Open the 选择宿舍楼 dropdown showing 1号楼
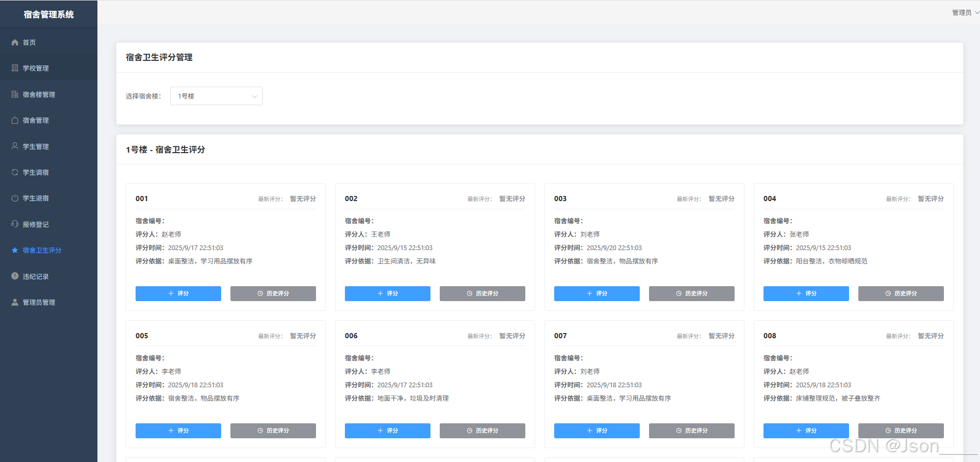This screenshot has height=462, width=980. (217, 96)
